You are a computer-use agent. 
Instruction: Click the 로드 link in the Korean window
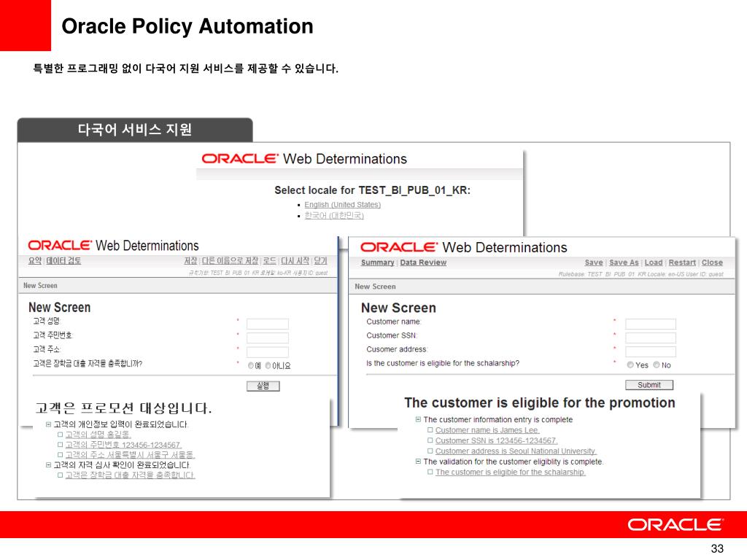tap(270, 260)
